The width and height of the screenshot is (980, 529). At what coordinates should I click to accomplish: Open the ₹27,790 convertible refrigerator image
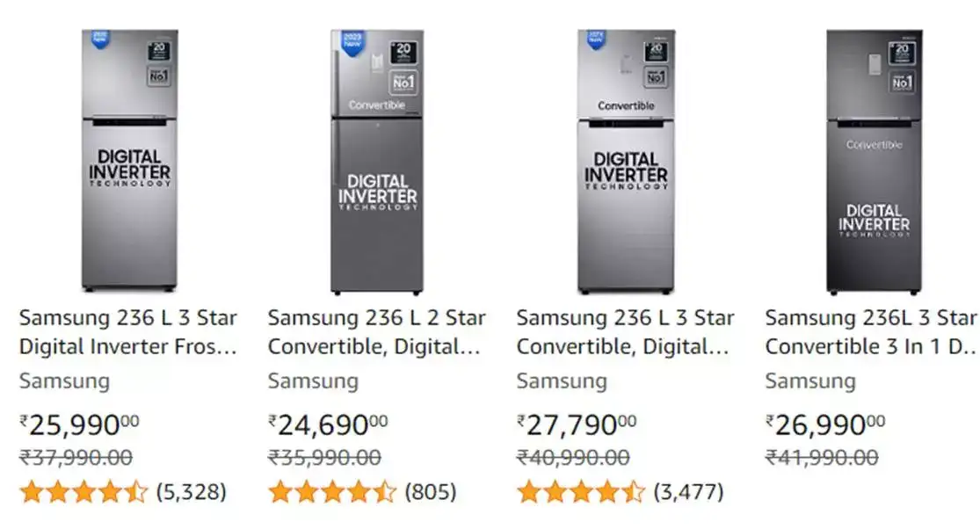626,161
